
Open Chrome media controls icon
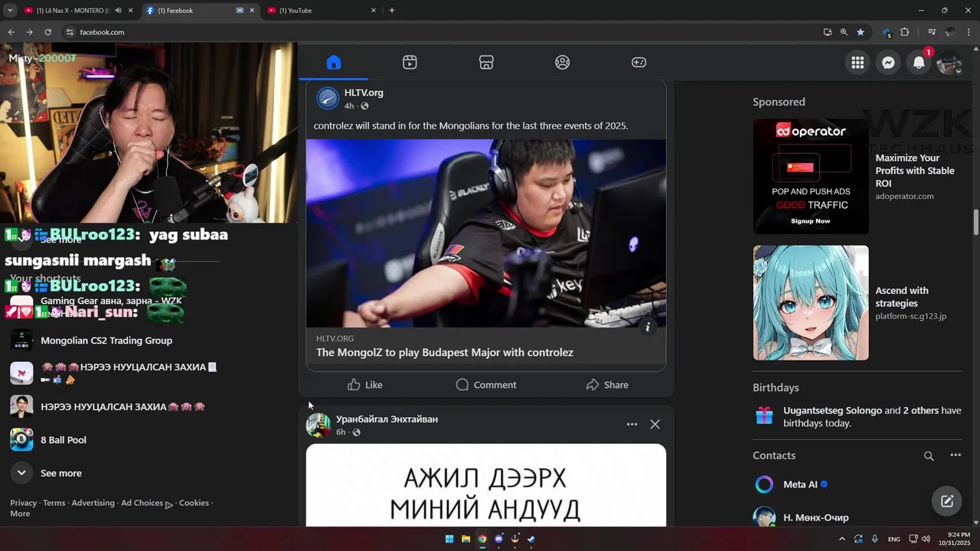(932, 32)
